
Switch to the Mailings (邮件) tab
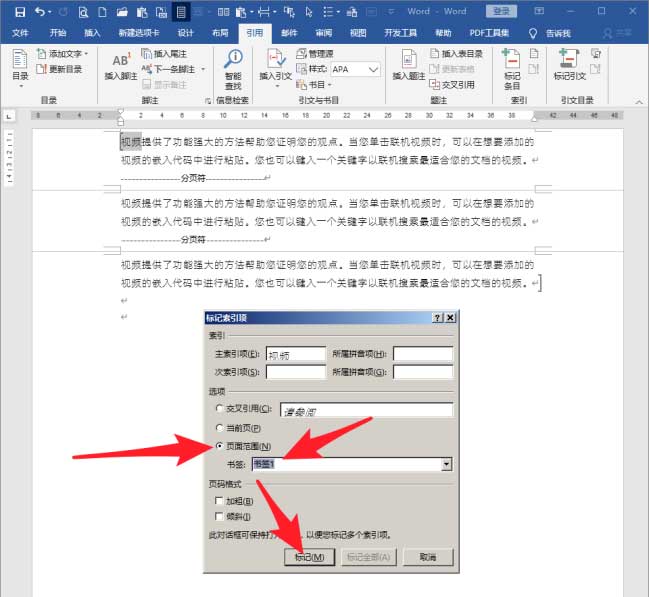click(x=289, y=33)
